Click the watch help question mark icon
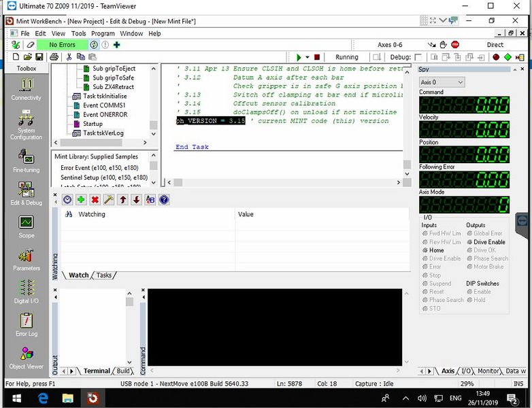Image resolution: width=532 pixels, height=408 pixels. pyautogui.click(x=164, y=200)
